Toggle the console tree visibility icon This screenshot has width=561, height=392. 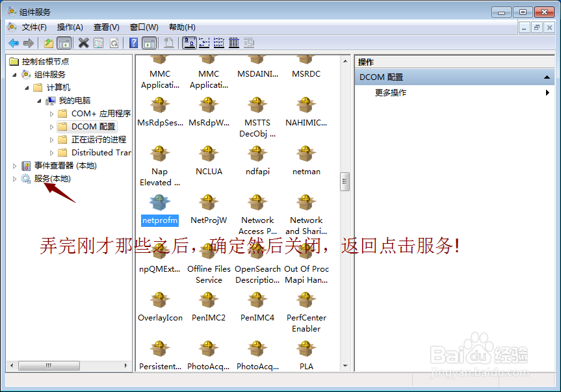pyautogui.click(x=63, y=43)
